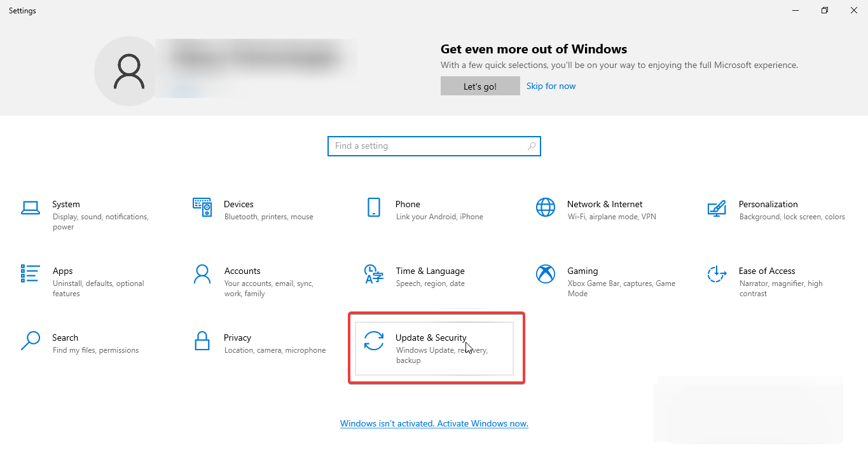
Task: Open the System settings icon
Action: pyautogui.click(x=31, y=208)
